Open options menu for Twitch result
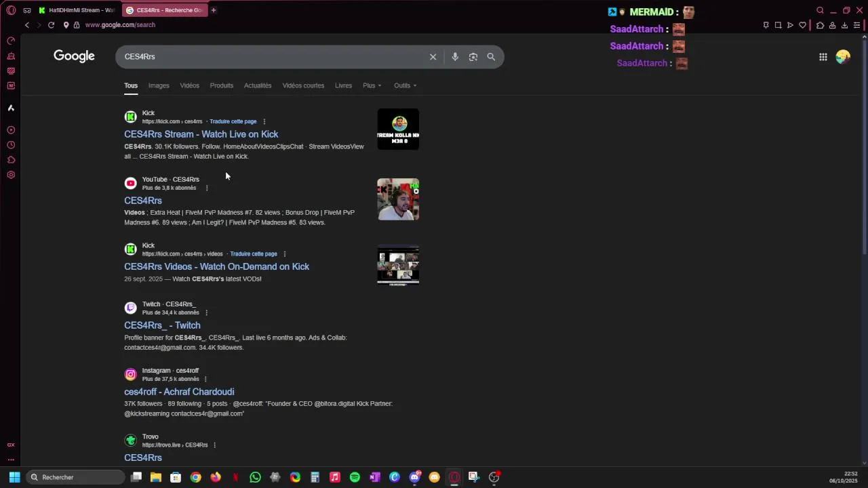The height and width of the screenshot is (488, 868). pos(206,312)
